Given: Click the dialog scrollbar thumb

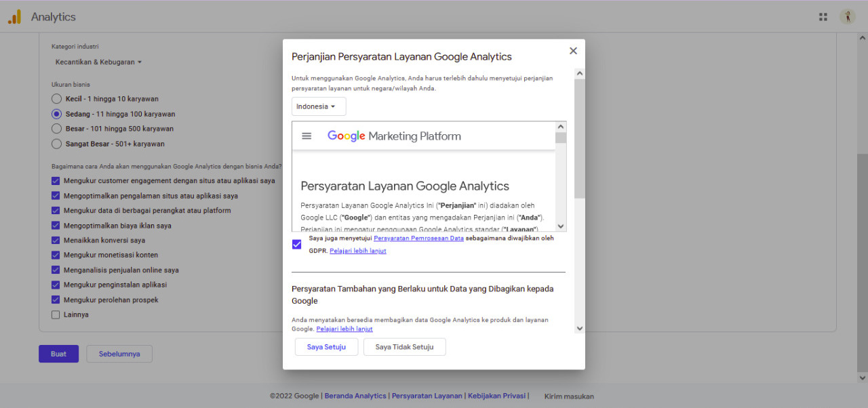Looking at the screenshot, I should (579, 139).
